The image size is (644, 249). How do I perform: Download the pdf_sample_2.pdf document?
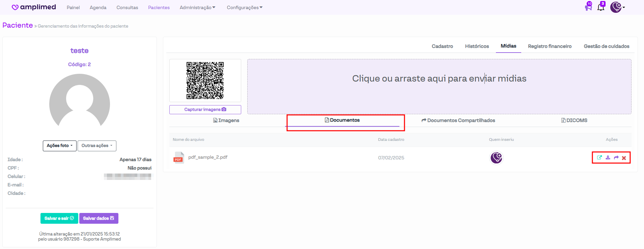coord(608,158)
